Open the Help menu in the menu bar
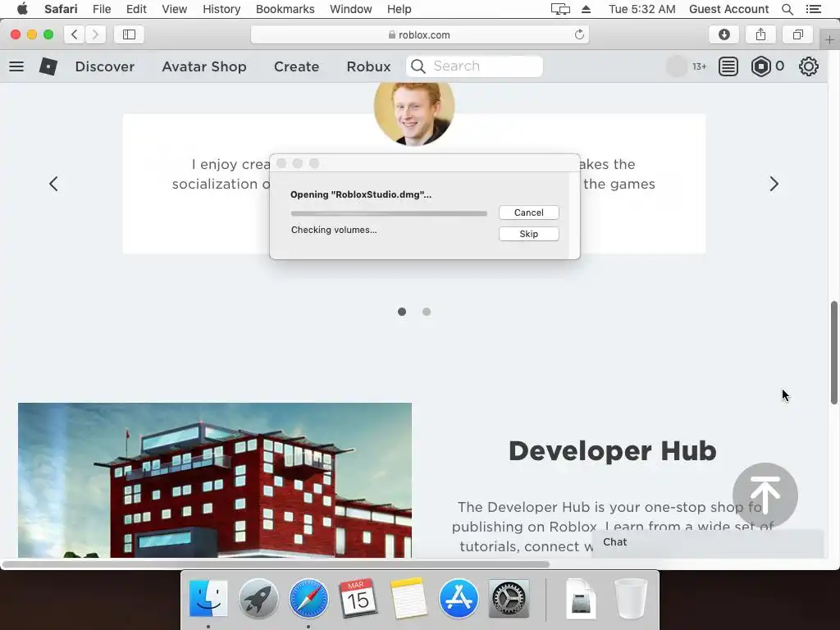This screenshot has width=840, height=630. pos(399,9)
